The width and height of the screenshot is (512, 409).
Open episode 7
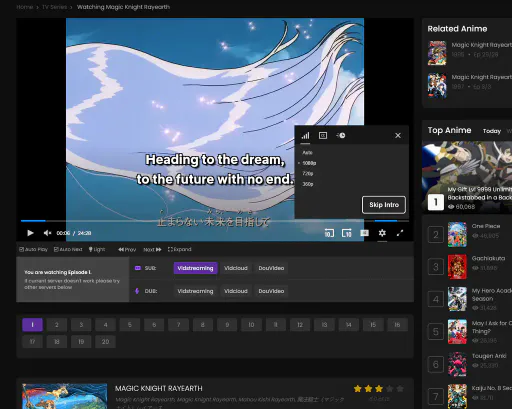coord(178,325)
